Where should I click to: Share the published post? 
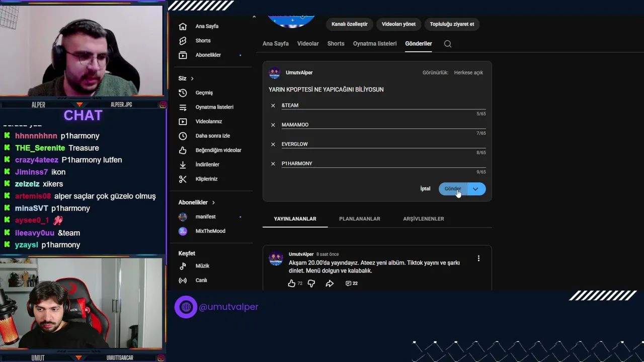coord(330,284)
